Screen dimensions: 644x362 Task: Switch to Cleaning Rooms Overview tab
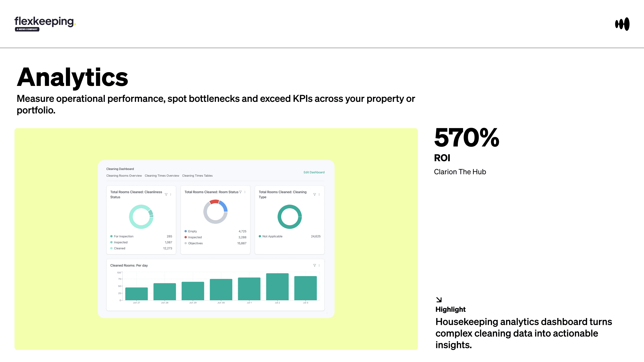pyautogui.click(x=124, y=176)
